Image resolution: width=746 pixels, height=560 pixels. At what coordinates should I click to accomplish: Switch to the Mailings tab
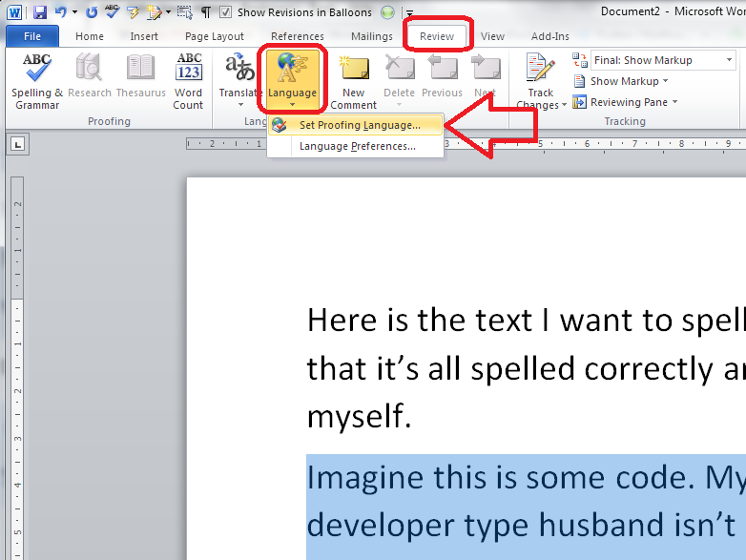click(x=371, y=36)
